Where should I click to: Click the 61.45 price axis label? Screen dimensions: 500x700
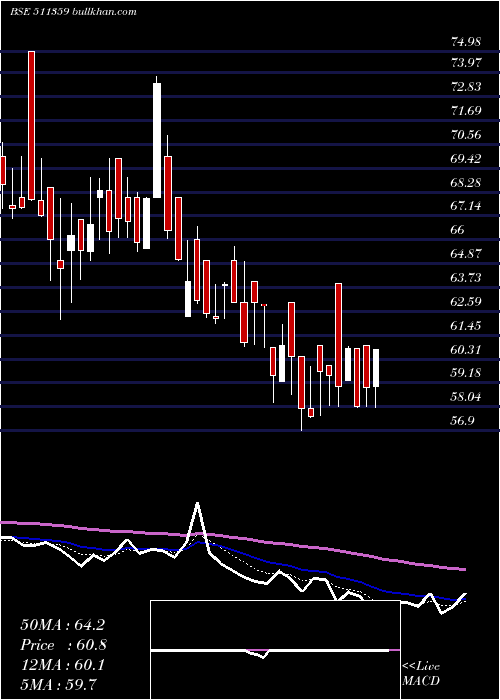(466, 326)
